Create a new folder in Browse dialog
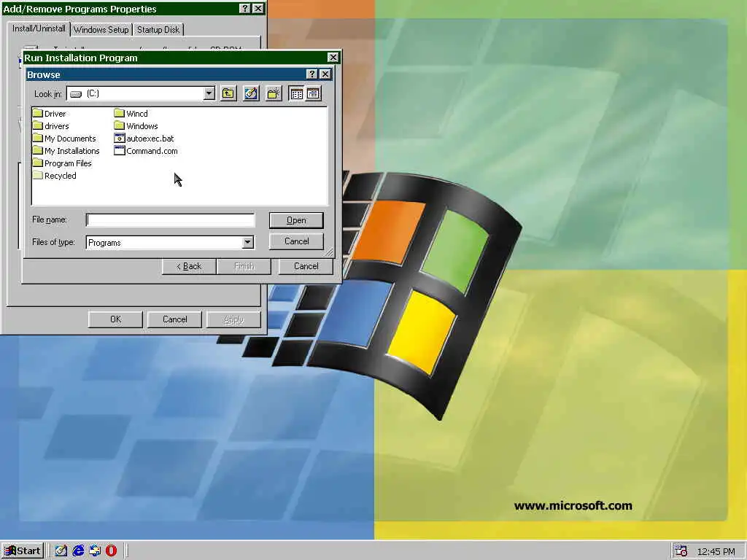747x560 pixels. point(274,94)
